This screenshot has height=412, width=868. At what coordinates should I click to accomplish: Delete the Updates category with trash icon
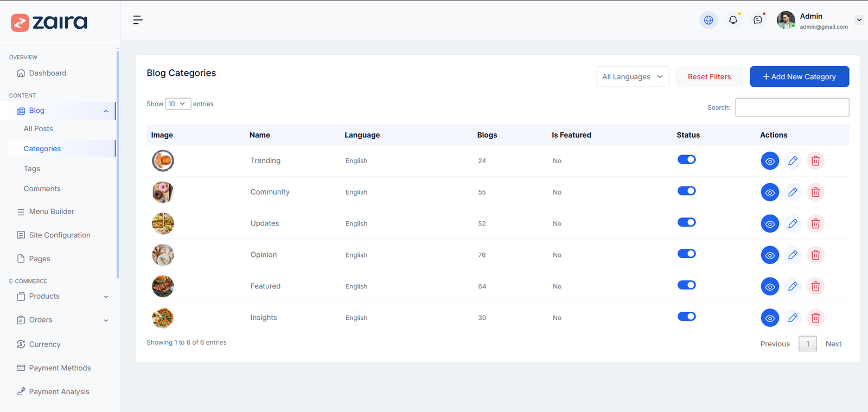[x=815, y=224]
